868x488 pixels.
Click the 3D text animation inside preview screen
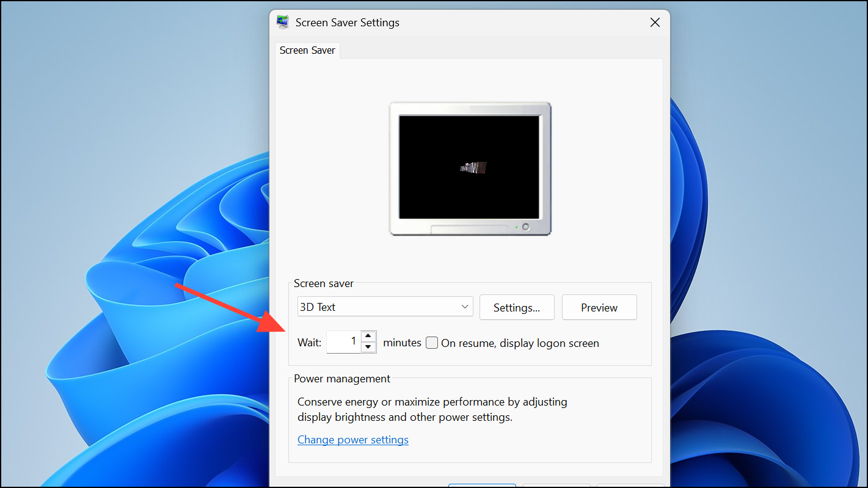point(474,167)
